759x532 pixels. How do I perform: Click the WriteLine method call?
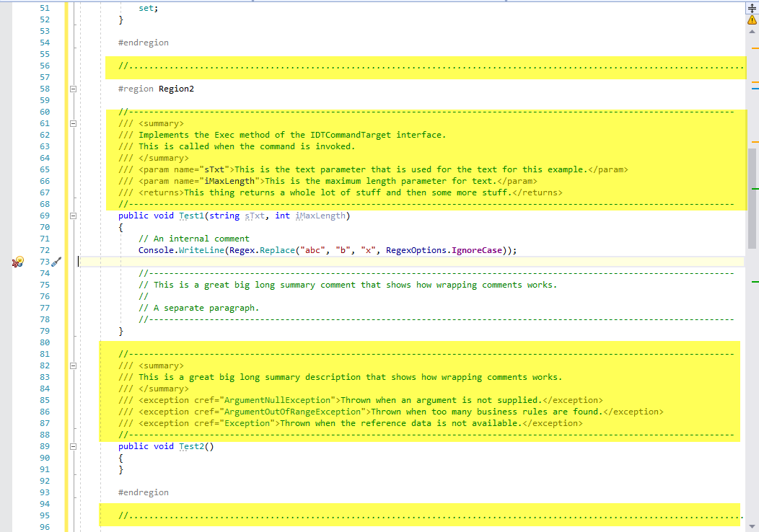pos(202,250)
